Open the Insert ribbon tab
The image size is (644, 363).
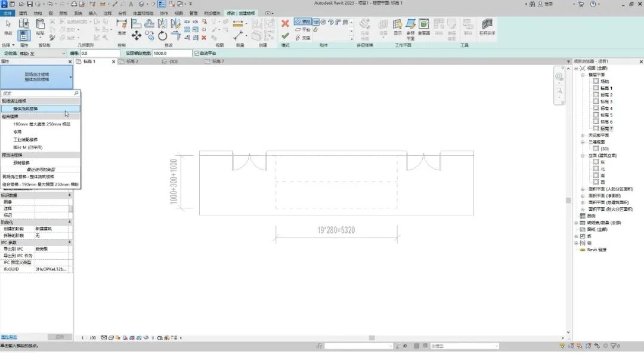pos(92,13)
